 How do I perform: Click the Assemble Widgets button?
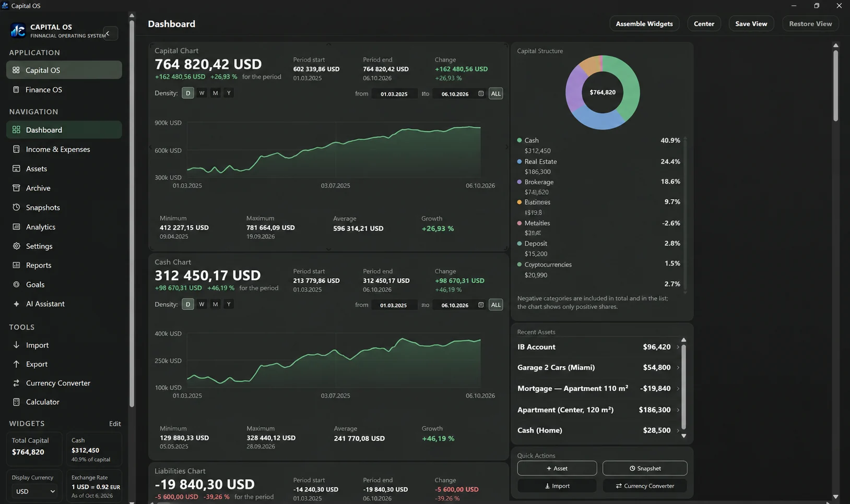644,23
